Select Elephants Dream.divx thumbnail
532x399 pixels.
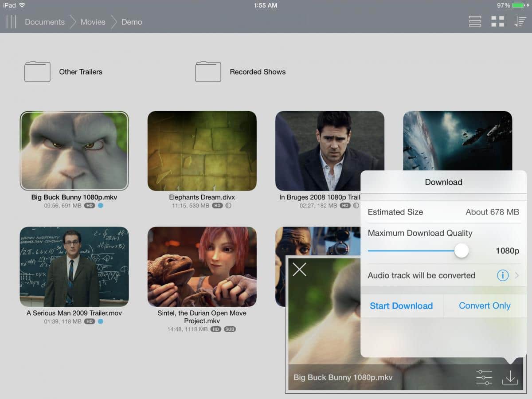pyautogui.click(x=202, y=151)
